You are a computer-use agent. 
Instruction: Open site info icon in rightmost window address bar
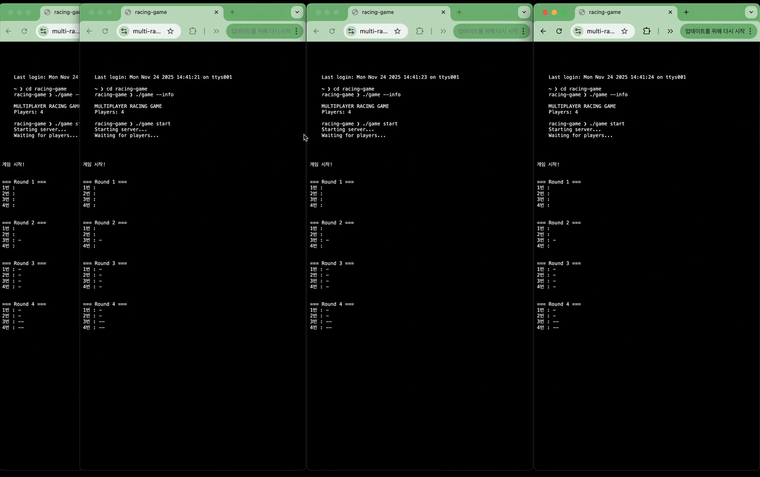(578, 31)
